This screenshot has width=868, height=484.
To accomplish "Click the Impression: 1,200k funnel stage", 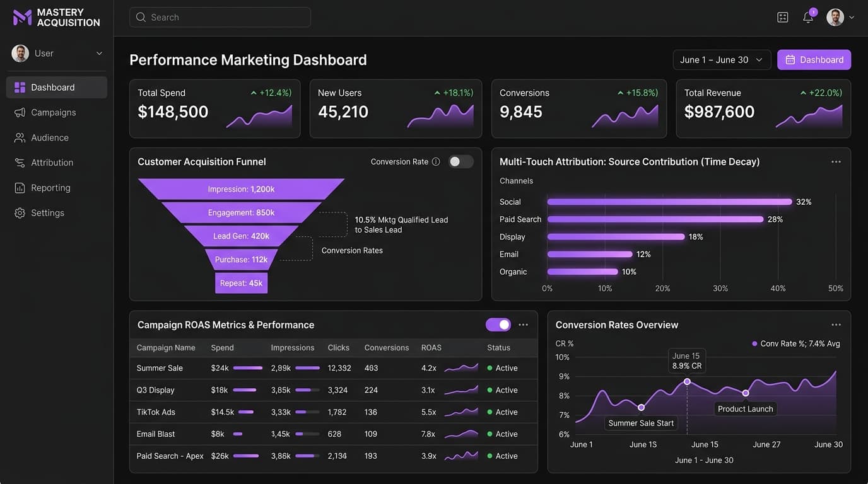I will (241, 189).
